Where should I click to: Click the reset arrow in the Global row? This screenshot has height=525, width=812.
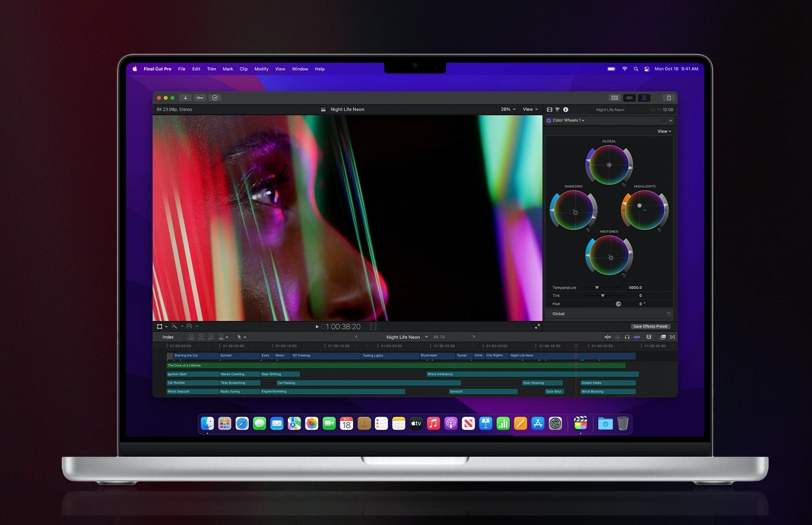669,314
